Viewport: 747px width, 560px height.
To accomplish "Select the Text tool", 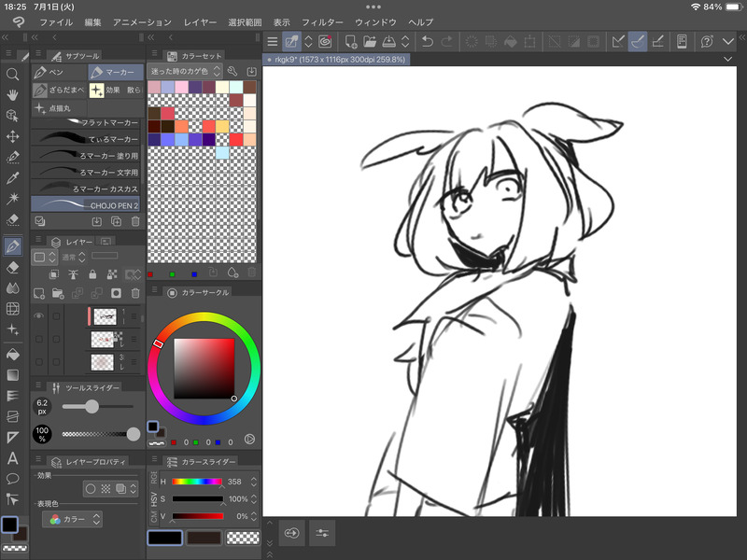I will pyautogui.click(x=12, y=458).
